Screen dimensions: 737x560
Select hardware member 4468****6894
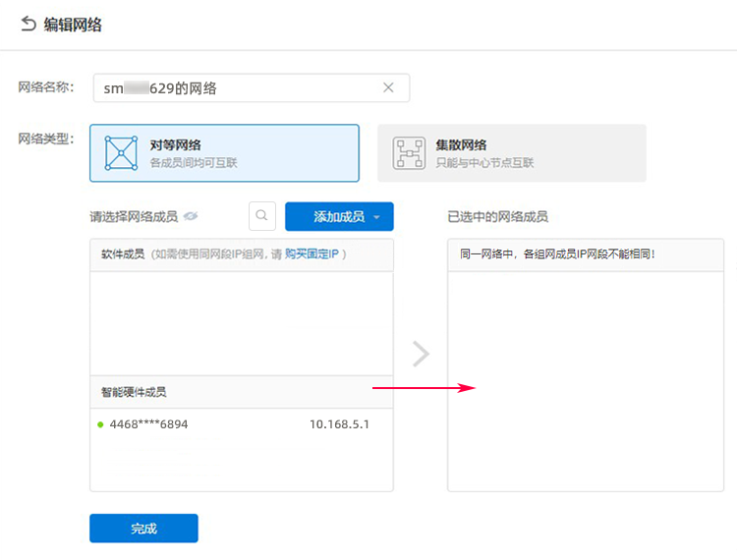(242, 424)
